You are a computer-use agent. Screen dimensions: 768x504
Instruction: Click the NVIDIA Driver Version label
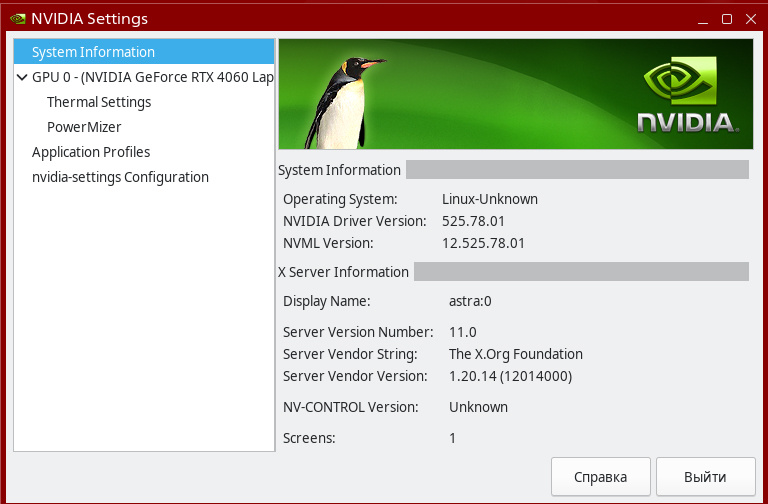coord(355,221)
